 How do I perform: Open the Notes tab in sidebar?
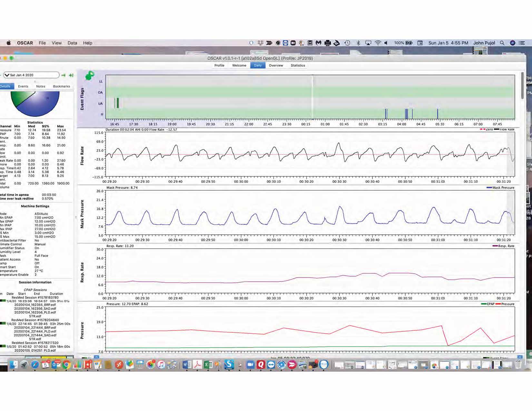(41, 86)
